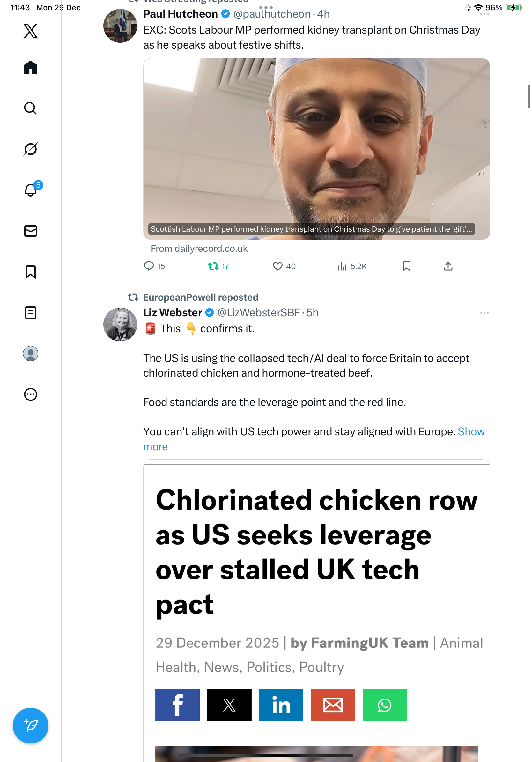Click the X logo in sidebar

coord(31,31)
